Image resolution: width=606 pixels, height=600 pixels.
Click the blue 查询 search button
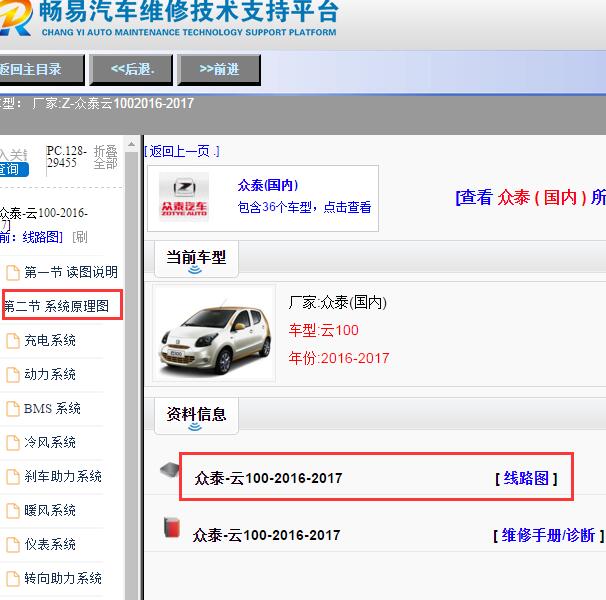pyautogui.click(x=14, y=169)
